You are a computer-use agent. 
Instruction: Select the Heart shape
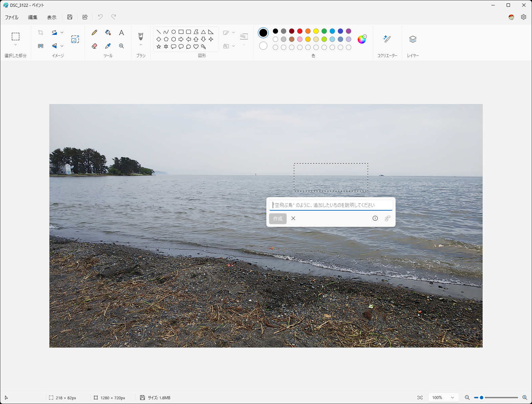(196, 47)
